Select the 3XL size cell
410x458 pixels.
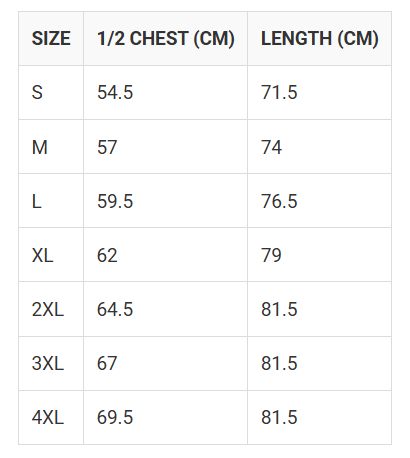[x=51, y=363]
